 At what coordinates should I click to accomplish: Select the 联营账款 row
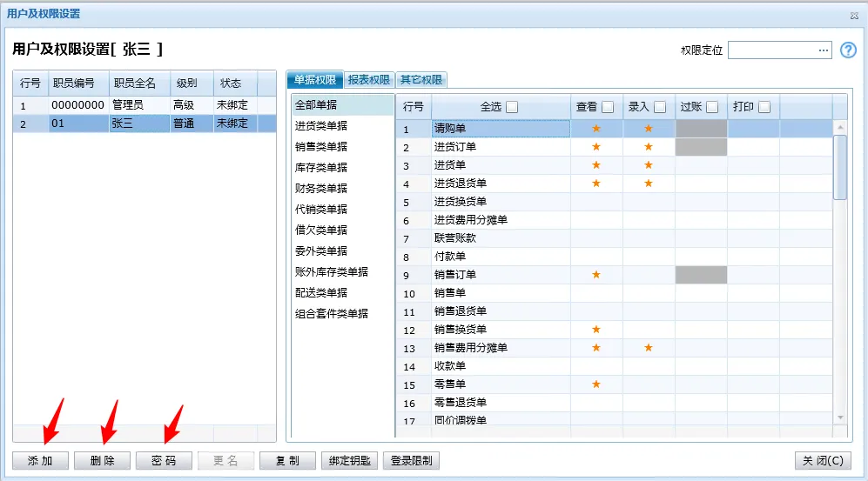(x=615, y=237)
